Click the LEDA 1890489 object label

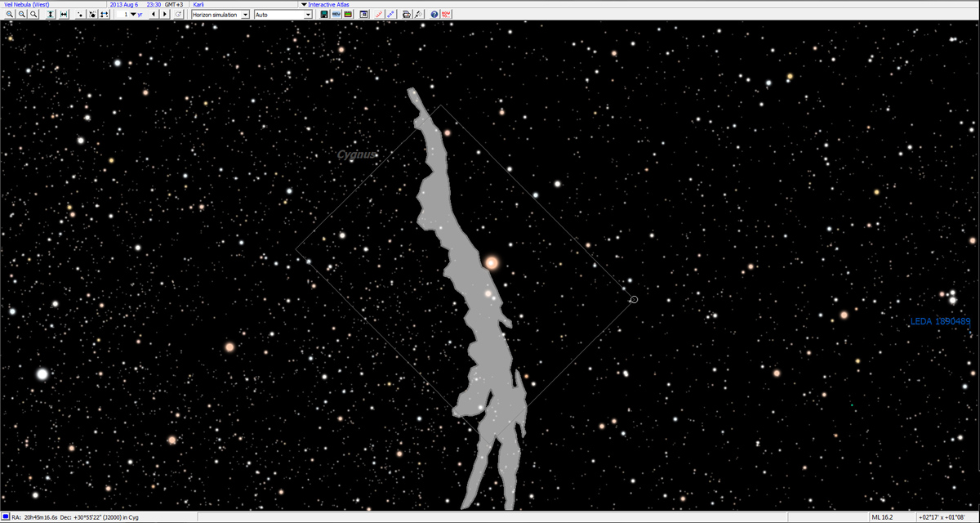click(940, 322)
